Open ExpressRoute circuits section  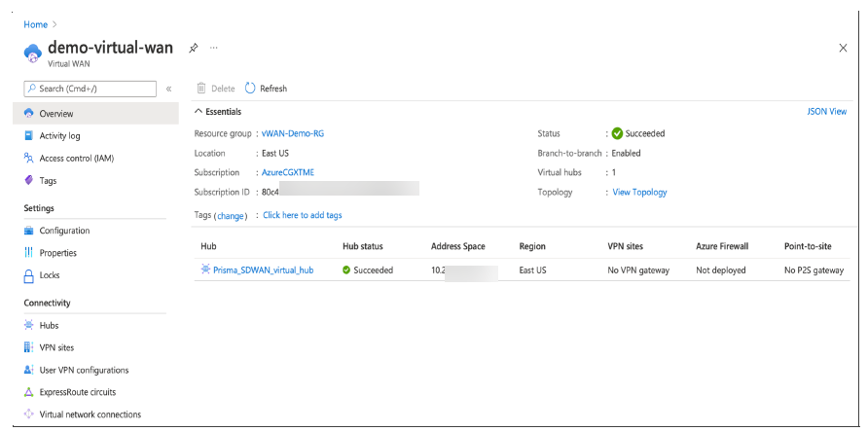click(77, 392)
